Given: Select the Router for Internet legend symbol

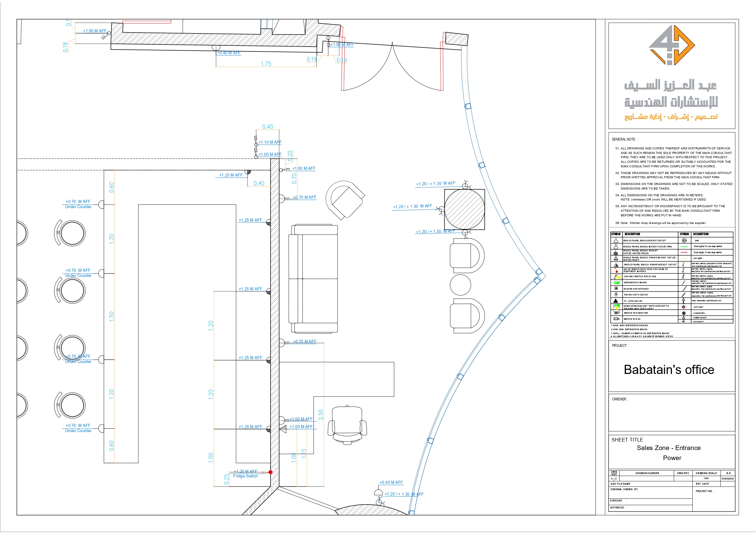Looking at the screenshot, I should (x=616, y=289).
